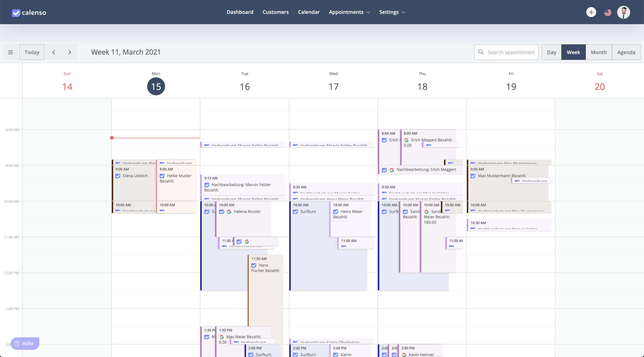Switch to Month view tab
Image resolution: width=644 pixels, height=357 pixels.
599,52
